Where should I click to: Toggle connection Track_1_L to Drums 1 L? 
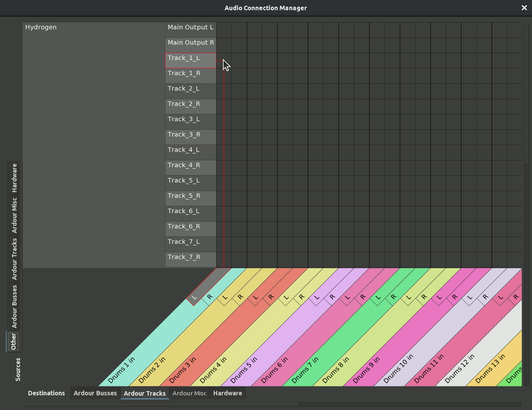tap(224, 61)
